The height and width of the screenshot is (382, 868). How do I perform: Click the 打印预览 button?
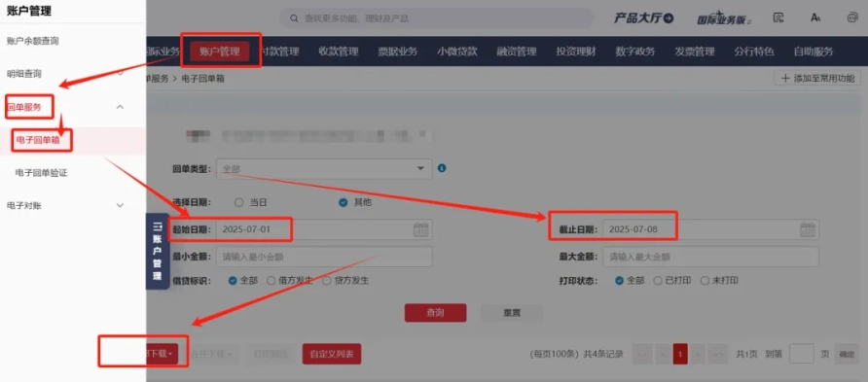click(271, 354)
